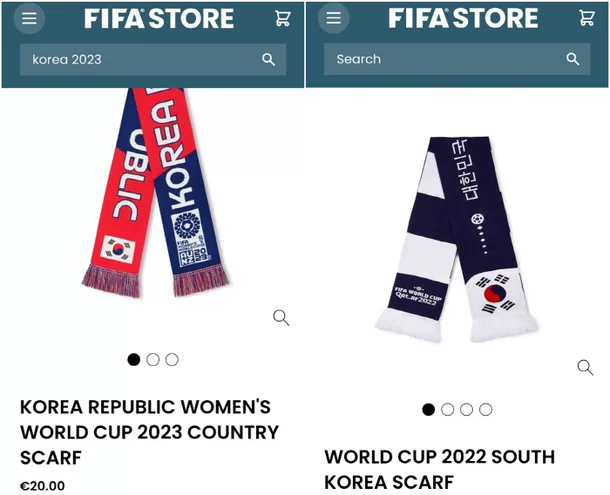
Task: Click the search field containing 'korea 2023'
Action: click(x=140, y=60)
